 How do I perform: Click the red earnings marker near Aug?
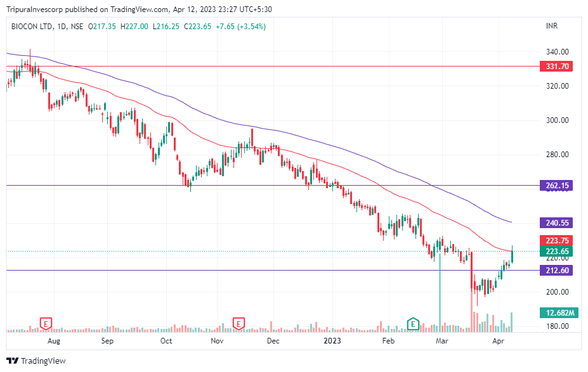pyautogui.click(x=46, y=323)
